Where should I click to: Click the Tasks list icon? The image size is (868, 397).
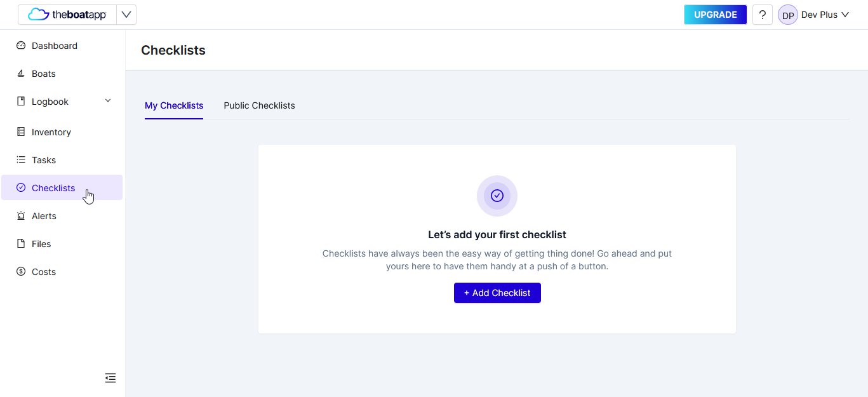(x=21, y=160)
